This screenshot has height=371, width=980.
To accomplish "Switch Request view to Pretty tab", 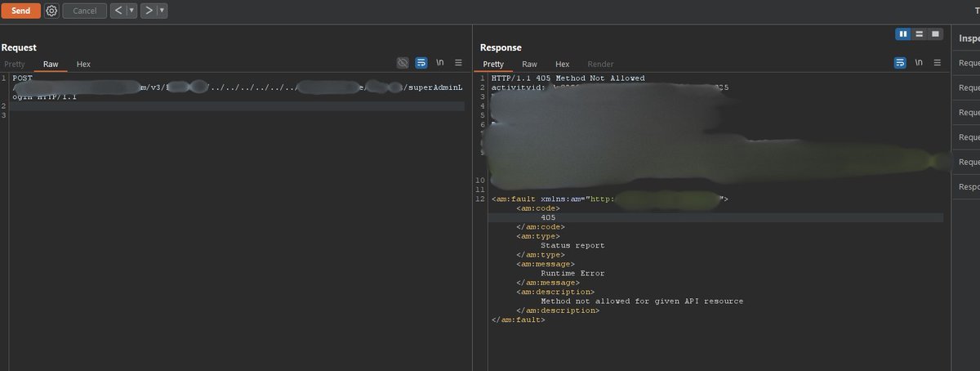I will click(15, 64).
